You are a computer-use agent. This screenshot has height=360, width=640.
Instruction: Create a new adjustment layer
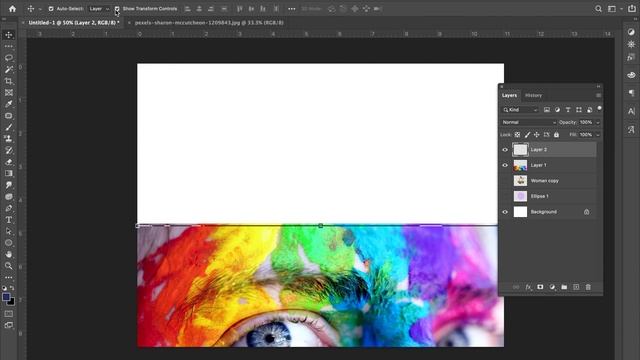552,287
